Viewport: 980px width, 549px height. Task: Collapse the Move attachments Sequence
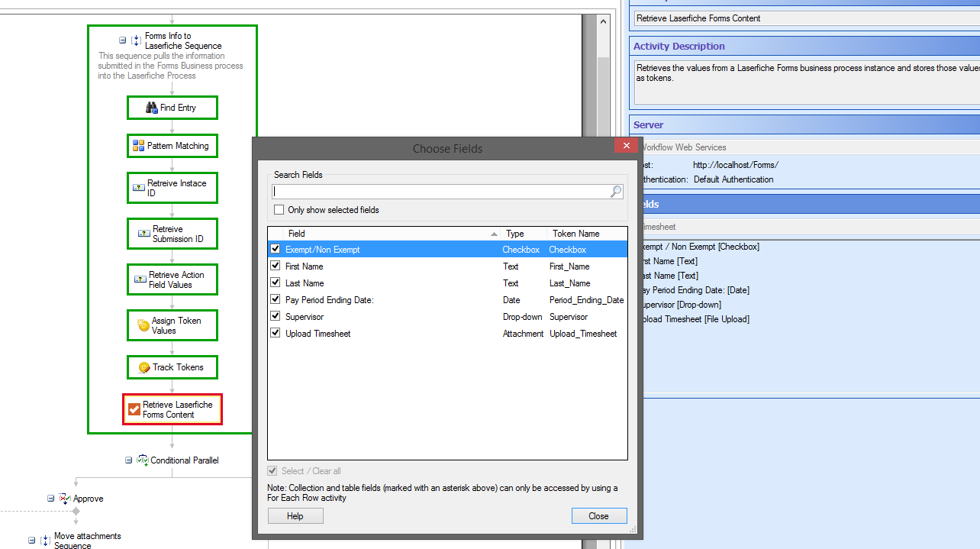point(32,541)
